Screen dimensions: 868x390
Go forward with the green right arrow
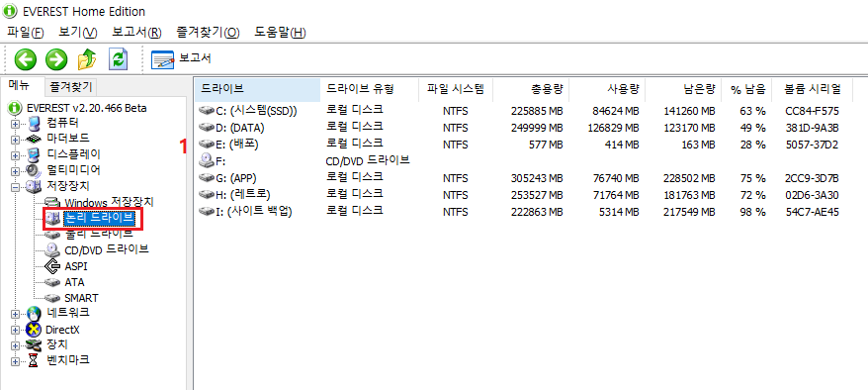(x=56, y=59)
